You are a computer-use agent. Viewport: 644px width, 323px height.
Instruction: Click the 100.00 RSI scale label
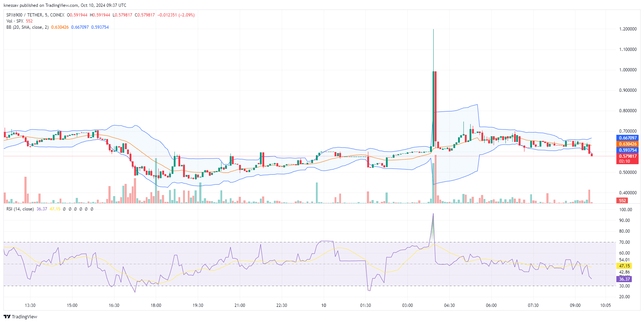(x=626, y=210)
